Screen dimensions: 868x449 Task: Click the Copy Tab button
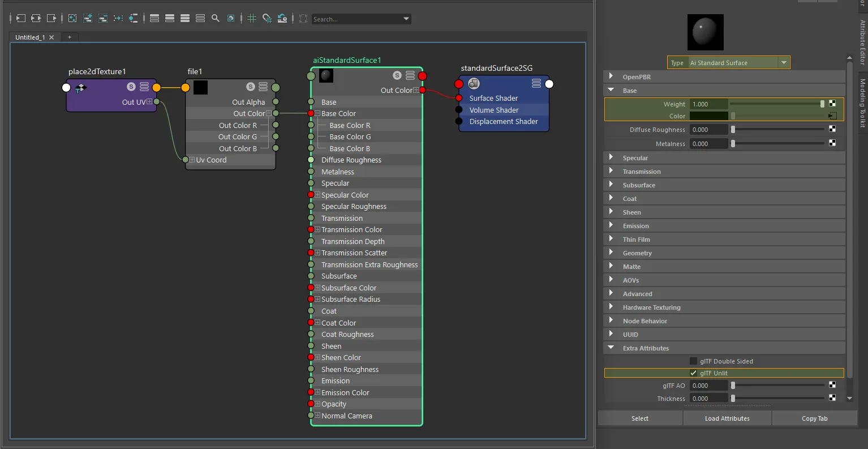815,418
